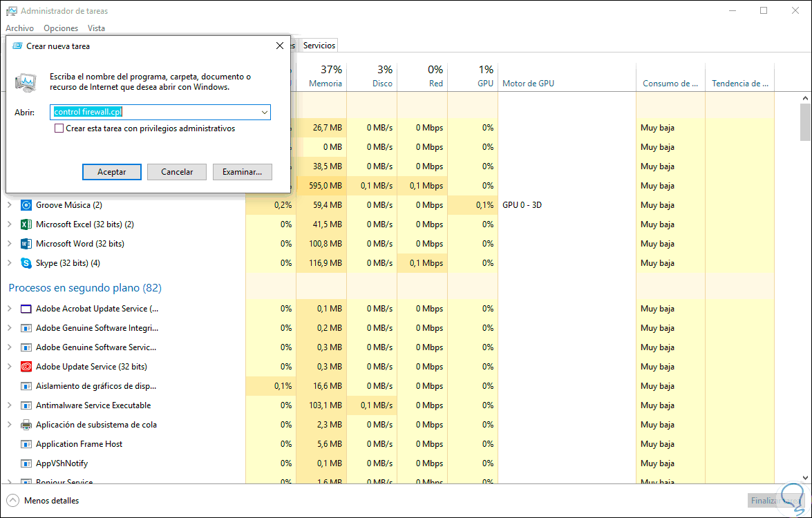This screenshot has height=518, width=812.
Task: Click the Examinar button
Action: [242, 172]
